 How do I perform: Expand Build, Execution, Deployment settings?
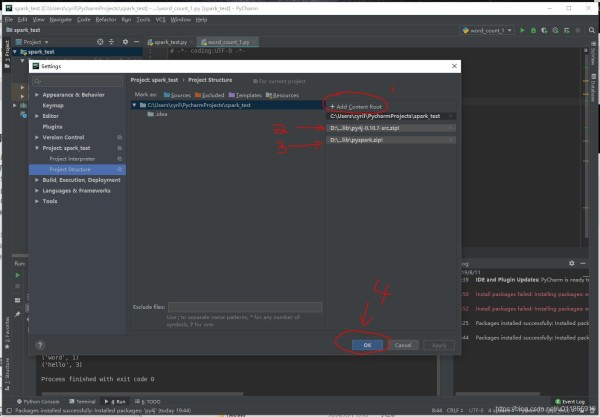pos(37,180)
